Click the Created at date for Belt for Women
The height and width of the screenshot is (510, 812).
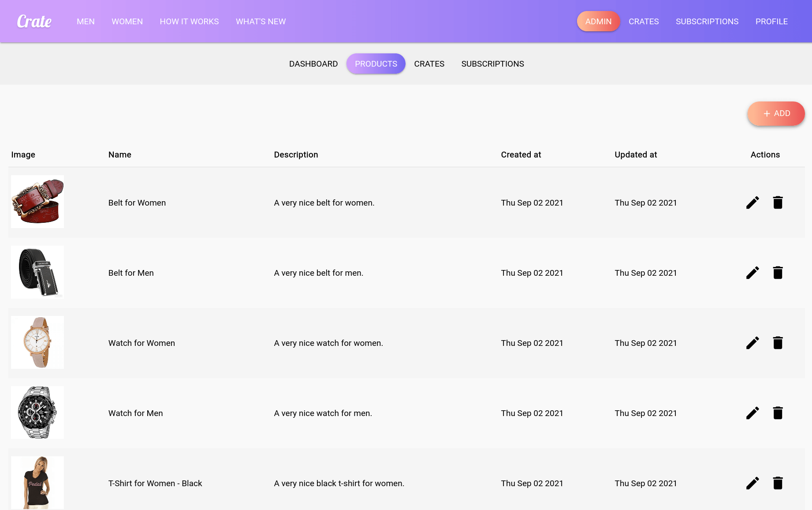click(x=532, y=203)
